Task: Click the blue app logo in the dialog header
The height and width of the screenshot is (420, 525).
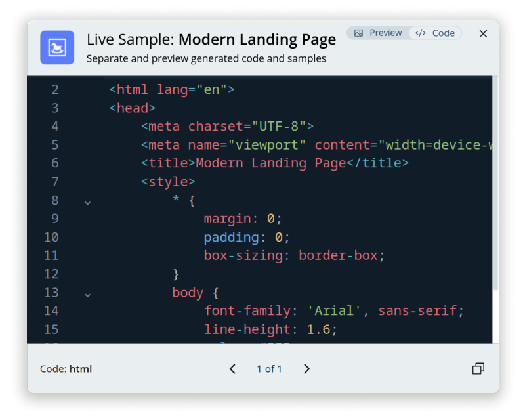Action: pos(56,47)
